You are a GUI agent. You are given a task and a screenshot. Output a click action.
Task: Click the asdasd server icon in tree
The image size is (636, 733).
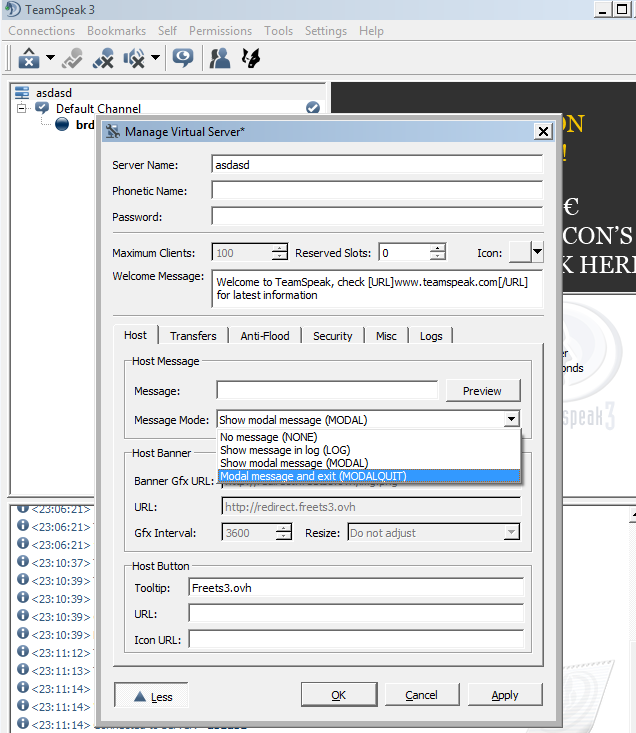[x=22, y=93]
